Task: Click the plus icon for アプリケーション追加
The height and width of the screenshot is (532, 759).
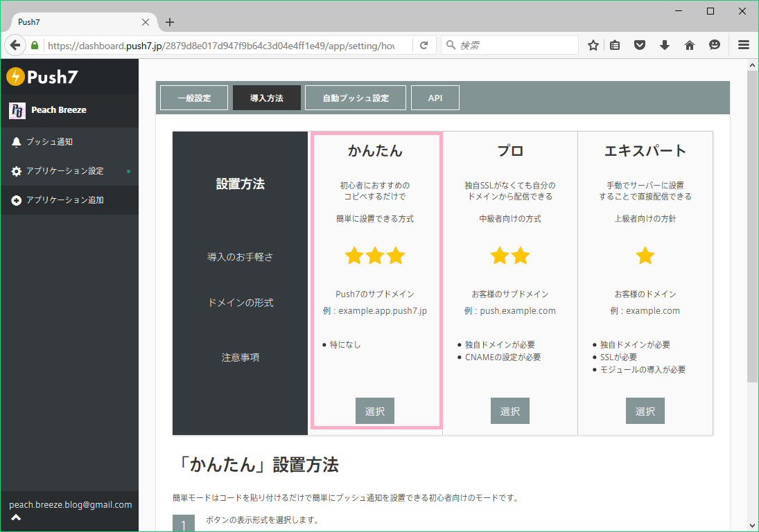Action: [x=17, y=200]
